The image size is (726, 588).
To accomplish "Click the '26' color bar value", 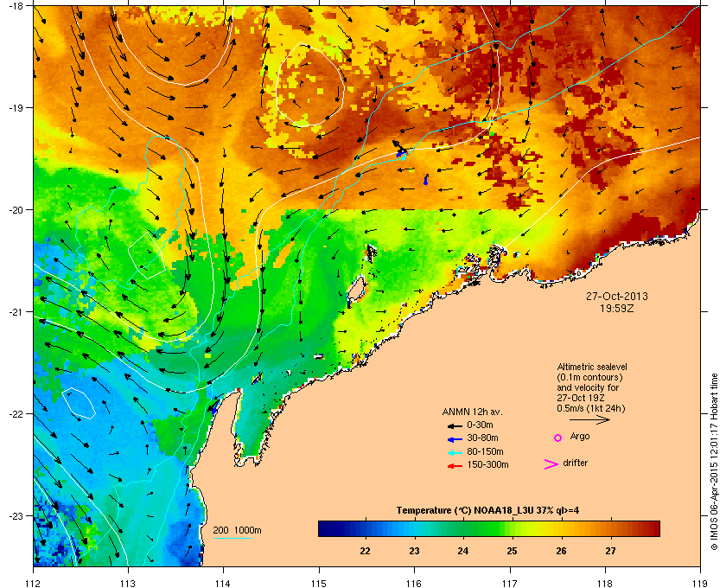I will point(561,551).
